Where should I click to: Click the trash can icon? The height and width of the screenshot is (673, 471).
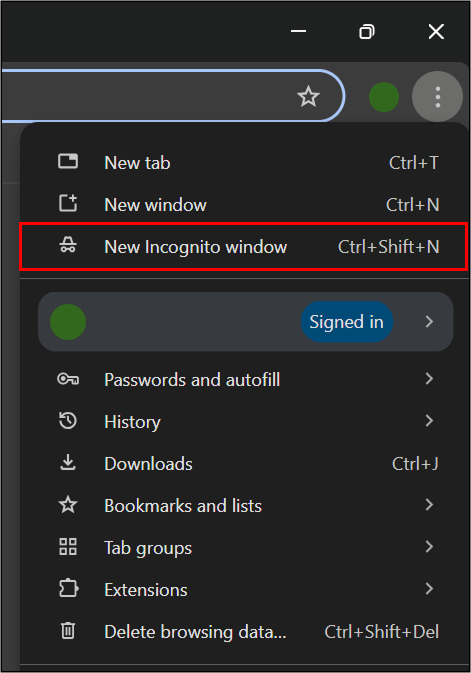point(68,631)
